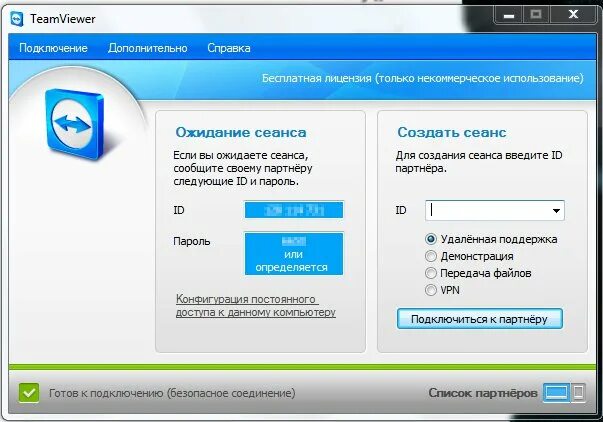Click the TeamViewer title bar icon
The width and height of the screenshot is (603, 422).
[x=17, y=19]
